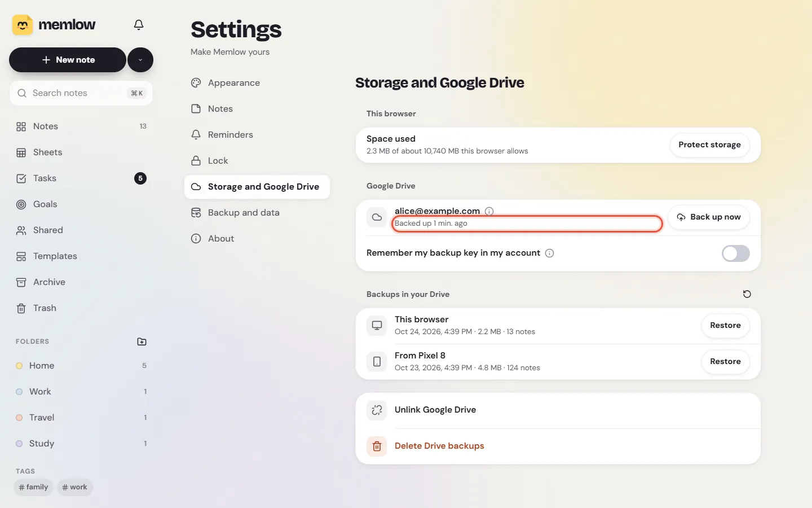Open the About settings page

click(x=257, y=239)
